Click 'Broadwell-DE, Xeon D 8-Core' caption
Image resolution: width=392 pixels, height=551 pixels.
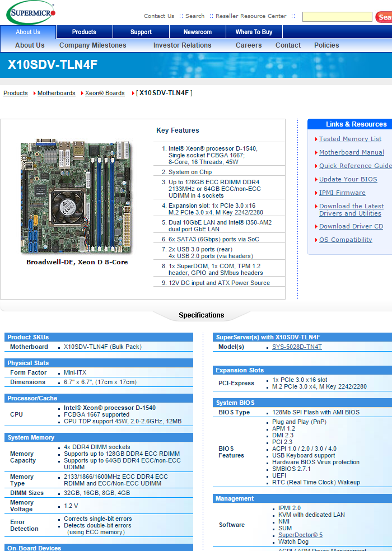click(77, 262)
